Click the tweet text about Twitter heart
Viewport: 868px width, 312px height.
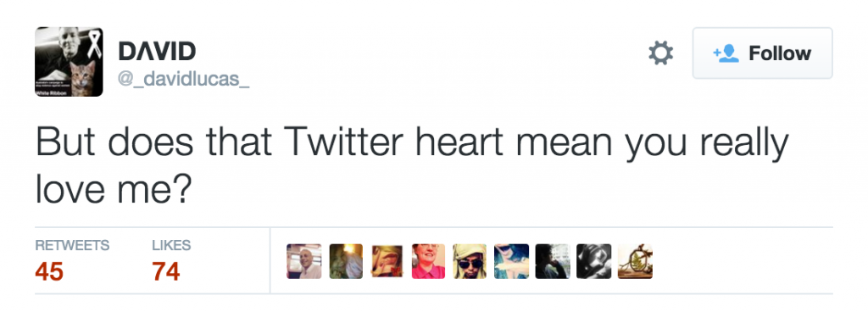412,165
